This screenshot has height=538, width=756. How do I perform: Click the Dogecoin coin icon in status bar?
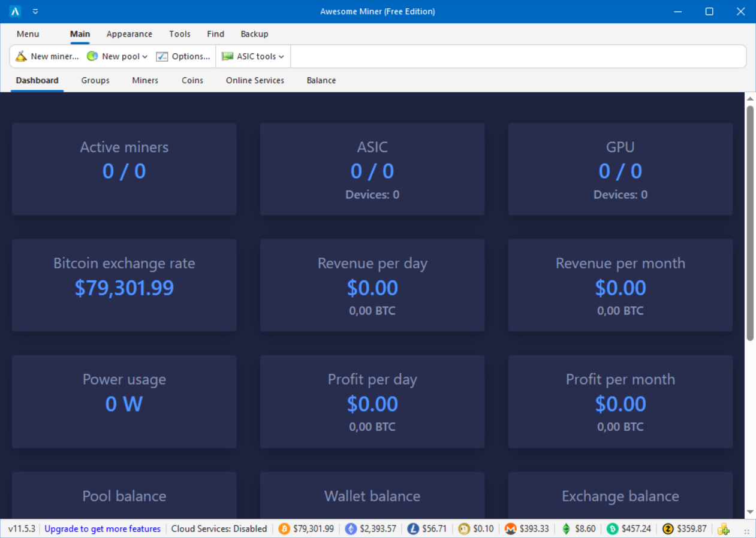click(464, 528)
